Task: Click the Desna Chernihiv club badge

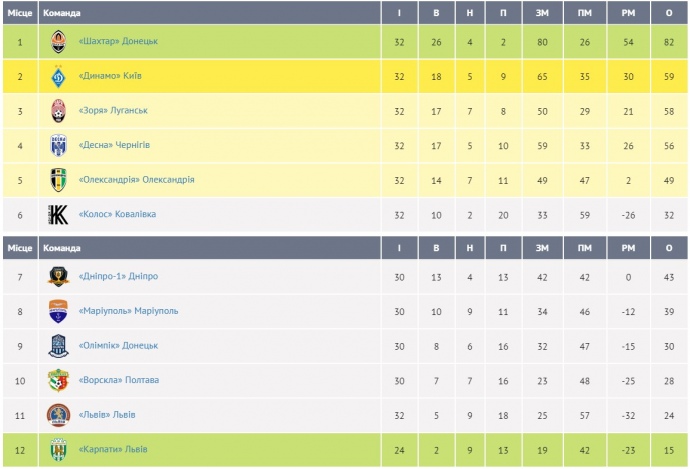Action: [58, 146]
